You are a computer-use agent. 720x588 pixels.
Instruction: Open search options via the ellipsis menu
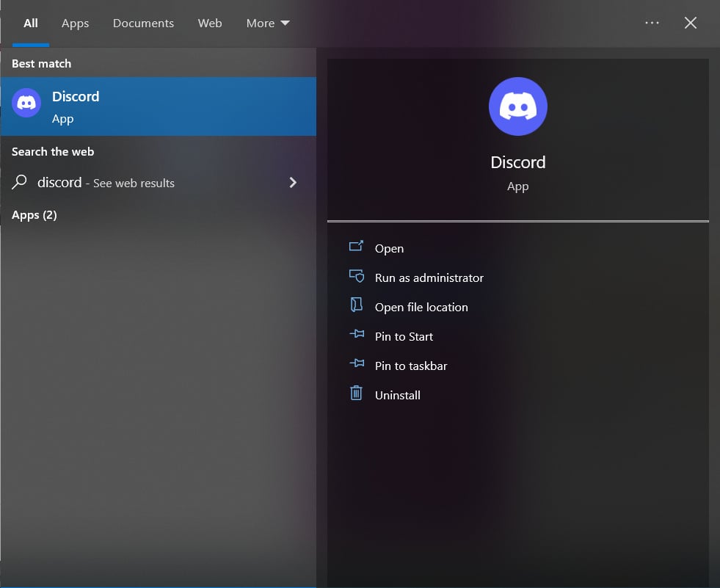[x=652, y=23]
